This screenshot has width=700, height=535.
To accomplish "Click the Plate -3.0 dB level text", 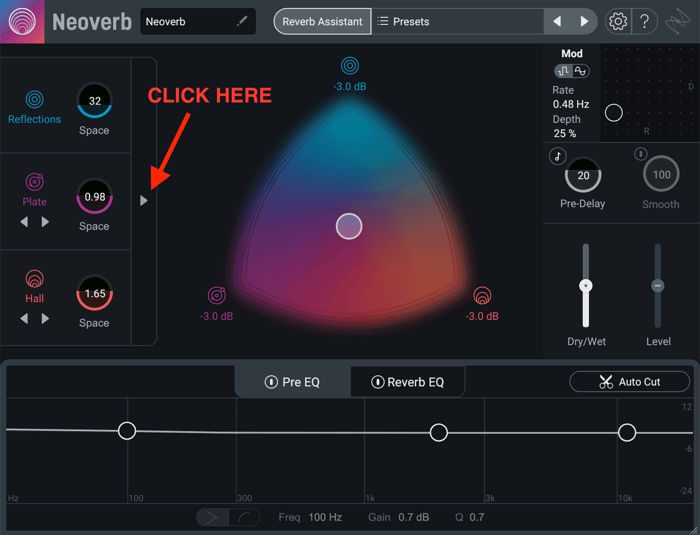I will coord(217,316).
